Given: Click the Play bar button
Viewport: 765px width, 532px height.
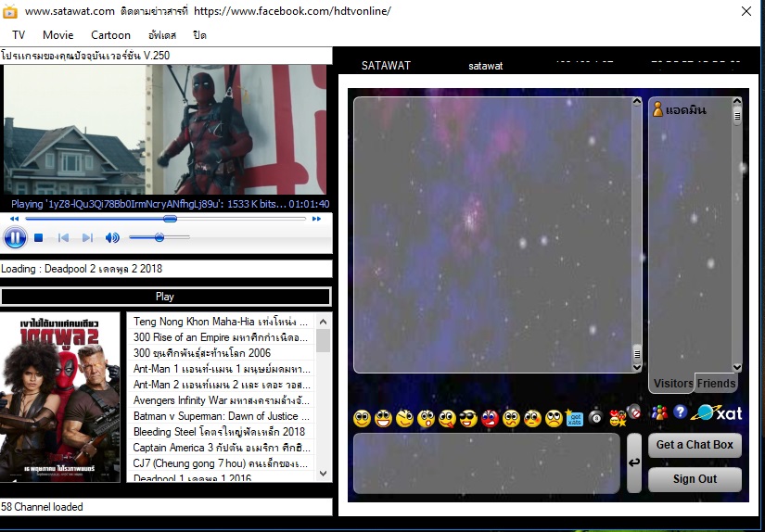Looking at the screenshot, I should pyautogui.click(x=165, y=297).
